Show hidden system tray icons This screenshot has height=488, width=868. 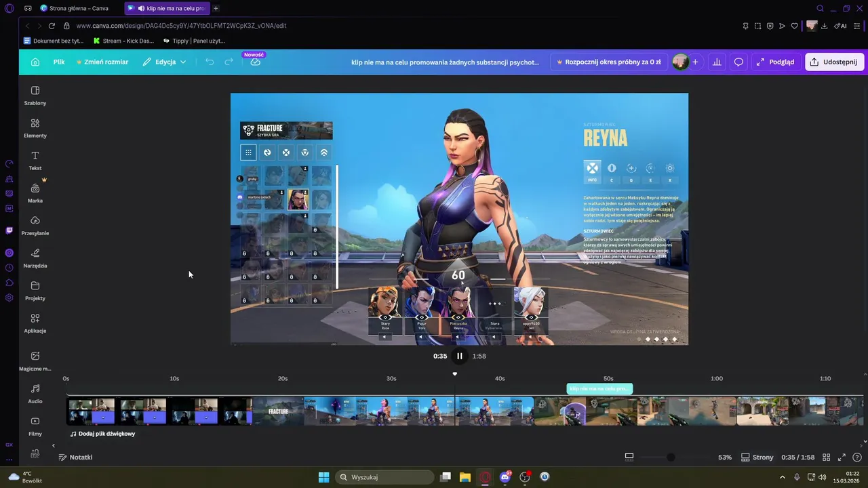782,477
